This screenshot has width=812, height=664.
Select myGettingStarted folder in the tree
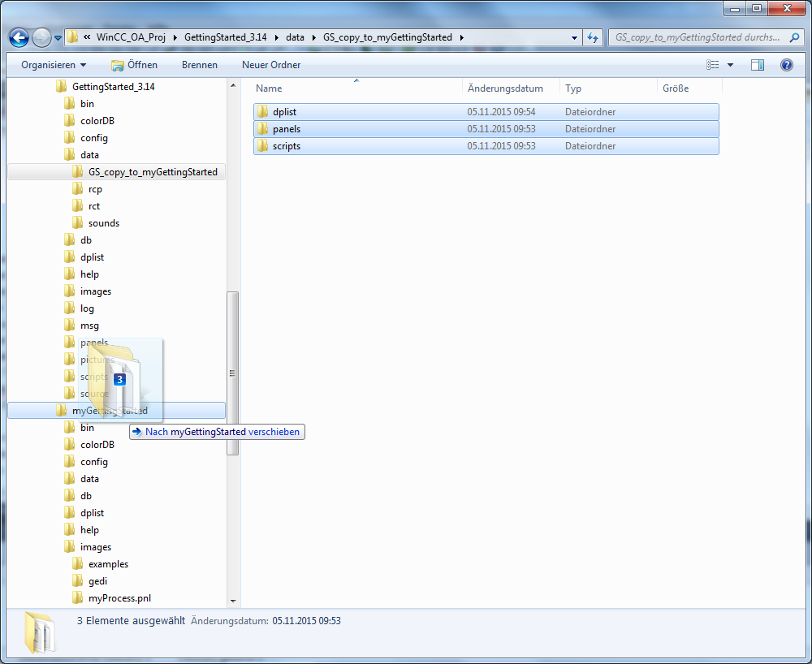pyautogui.click(x=110, y=411)
